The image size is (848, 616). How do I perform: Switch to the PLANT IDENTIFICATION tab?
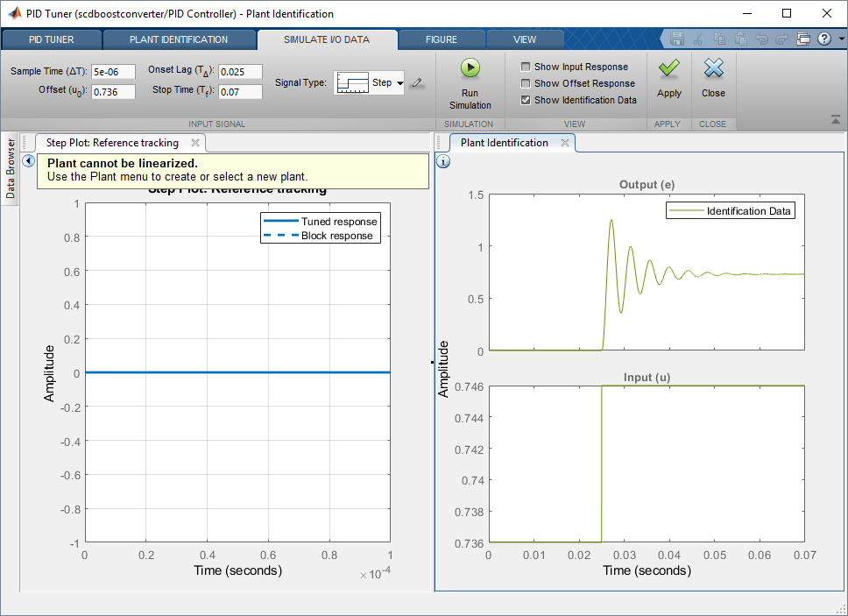click(x=179, y=39)
